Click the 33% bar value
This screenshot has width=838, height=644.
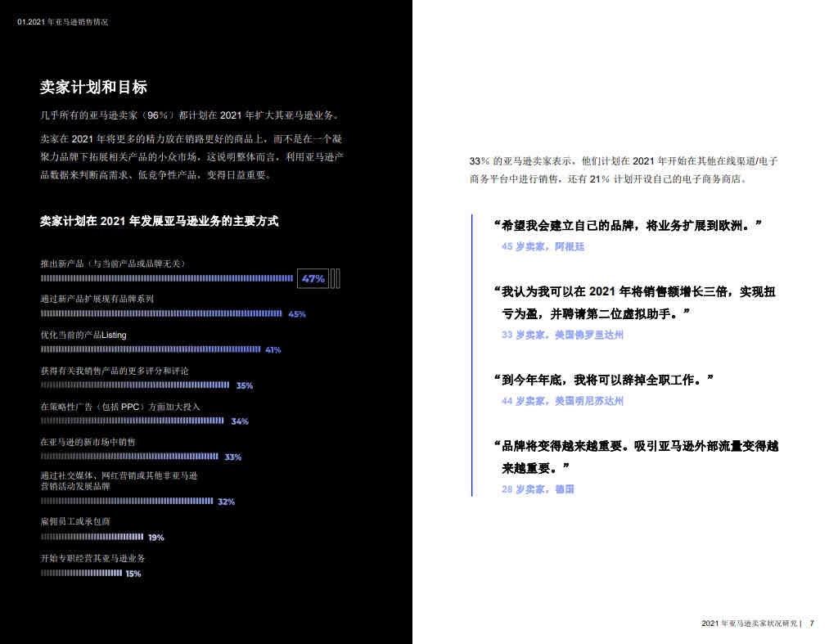(x=233, y=457)
